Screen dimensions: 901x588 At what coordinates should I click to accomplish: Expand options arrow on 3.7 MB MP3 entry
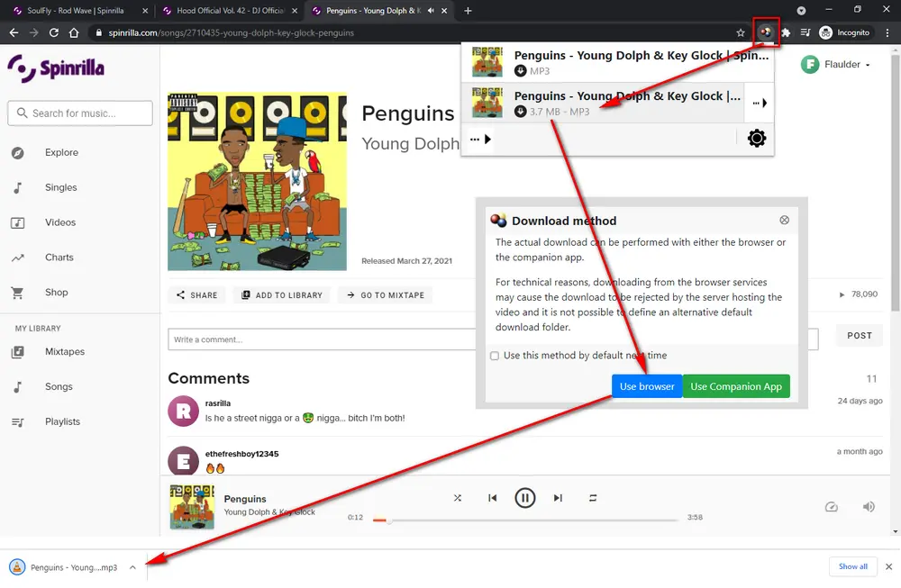pos(759,103)
